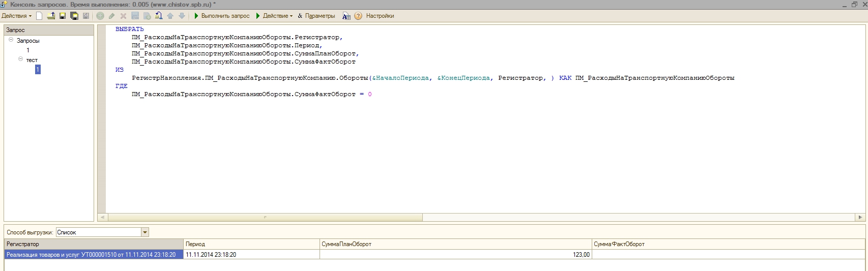Image resolution: width=868 pixels, height=271 pixels.
Task: Collapse the Запросы tree node
Action: pyautogui.click(x=11, y=40)
